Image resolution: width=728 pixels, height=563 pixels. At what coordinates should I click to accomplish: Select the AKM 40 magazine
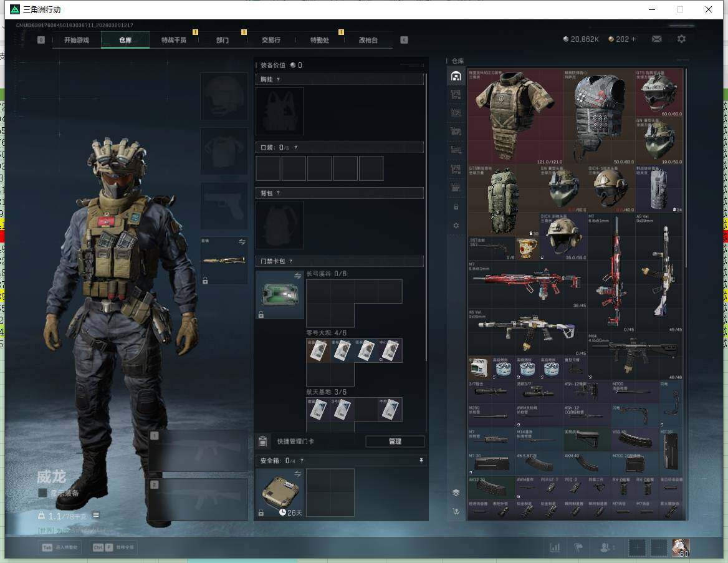(x=587, y=463)
